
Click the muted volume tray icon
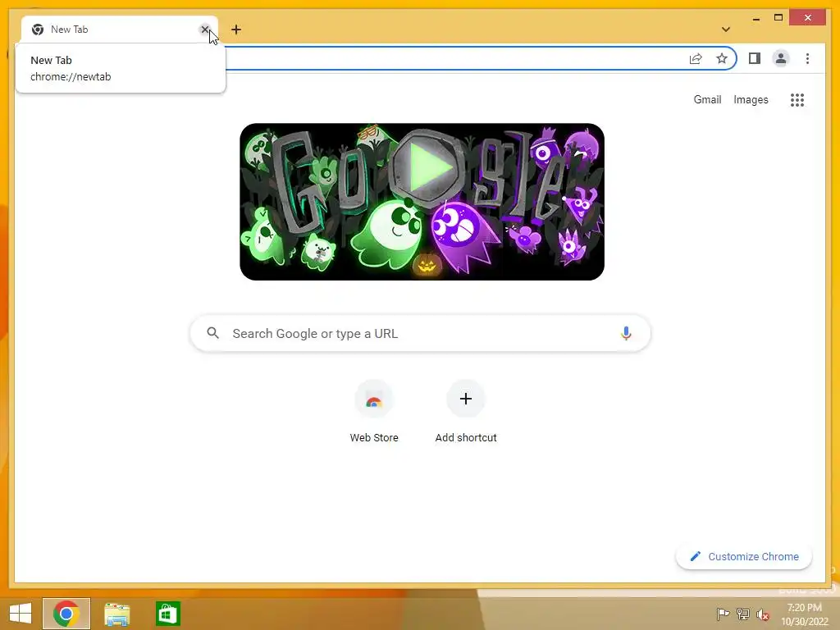click(763, 614)
